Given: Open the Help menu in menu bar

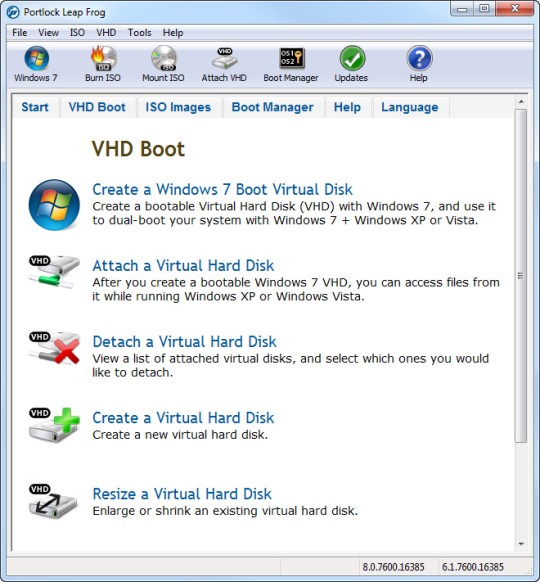Looking at the screenshot, I should pyautogui.click(x=173, y=33).
